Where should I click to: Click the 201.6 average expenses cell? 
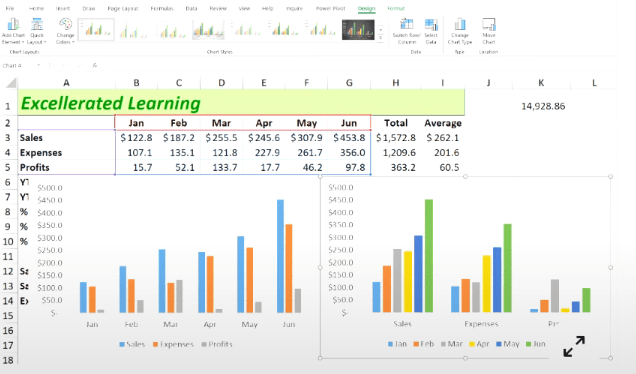(x=443, y=153)
